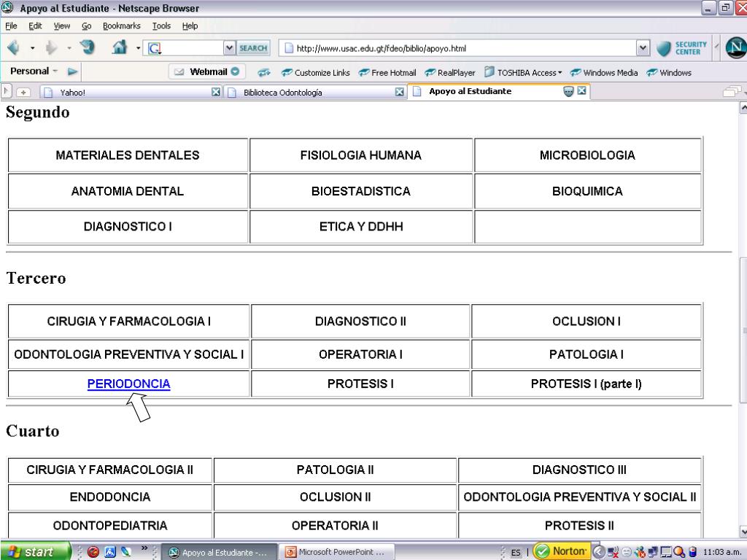
Task: Open Free Hotmail bookmark
Action: coord(387,72)
